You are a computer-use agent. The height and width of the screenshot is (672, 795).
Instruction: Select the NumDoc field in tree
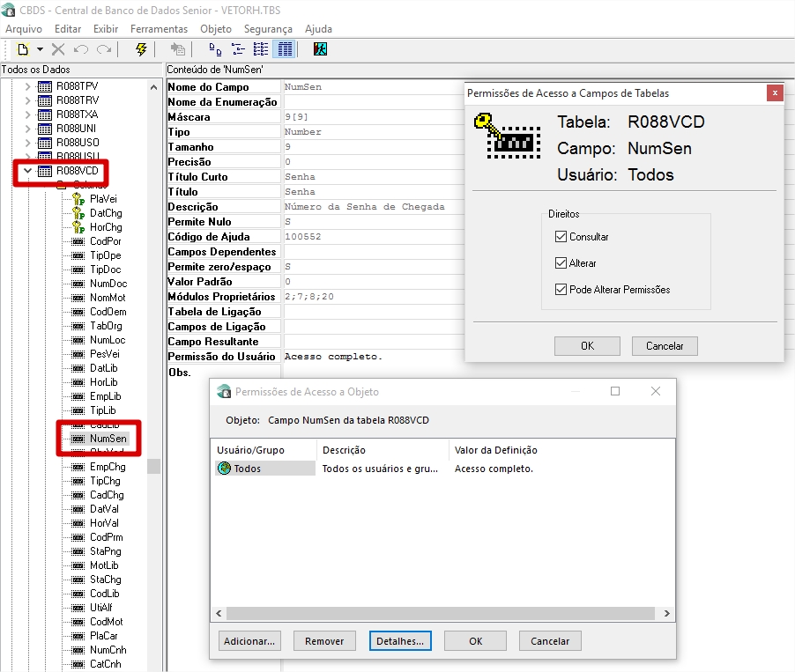108,284
